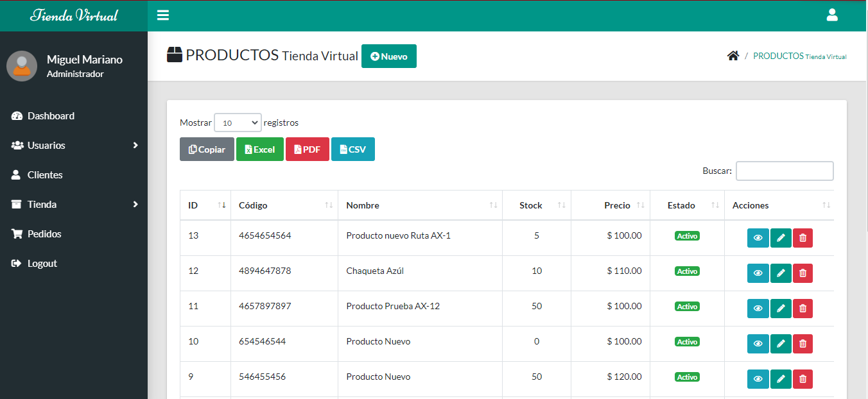Click the Producto Prueba AX-12 name cell
The height and width of the screenshot is (399, 868).
(420, 309)
